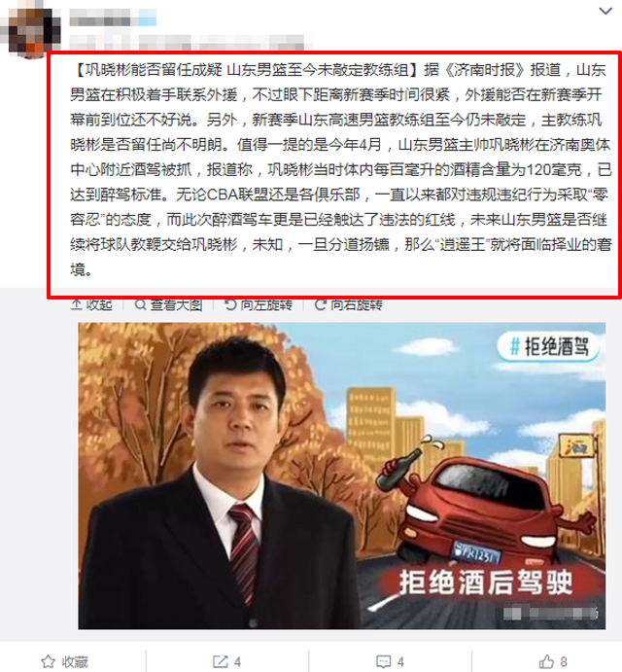Open the post options chevron dropdown

(605, 11)
